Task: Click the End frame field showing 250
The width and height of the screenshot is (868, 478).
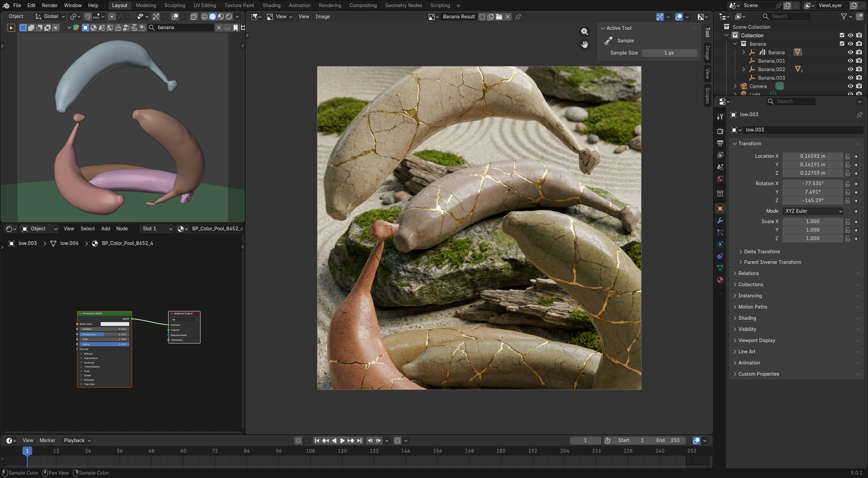Action: (x=668, y=440)
